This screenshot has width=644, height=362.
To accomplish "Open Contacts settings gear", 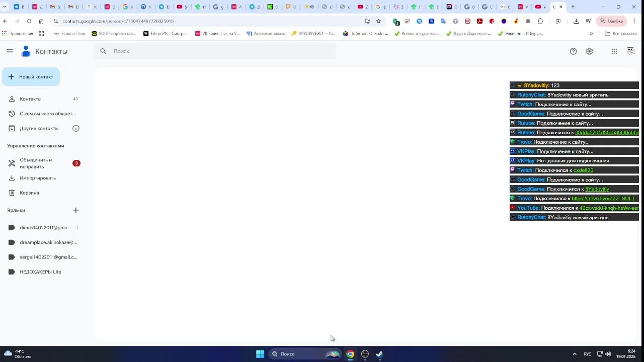I will click(x=590, y=51).
